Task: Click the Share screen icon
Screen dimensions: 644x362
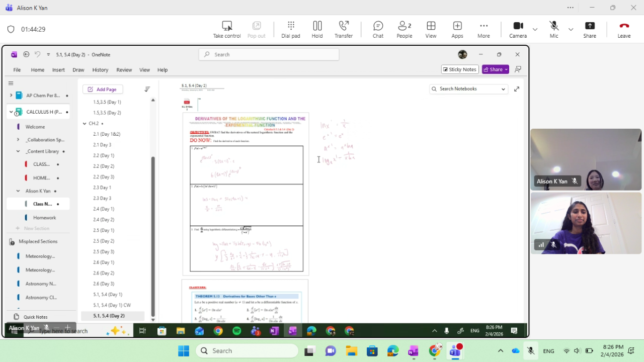Action: coord(590,29)
